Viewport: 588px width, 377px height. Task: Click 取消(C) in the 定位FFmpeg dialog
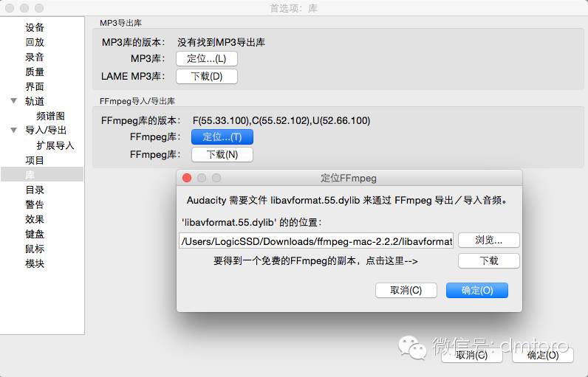pyautogui.click(x=406, y=291)
